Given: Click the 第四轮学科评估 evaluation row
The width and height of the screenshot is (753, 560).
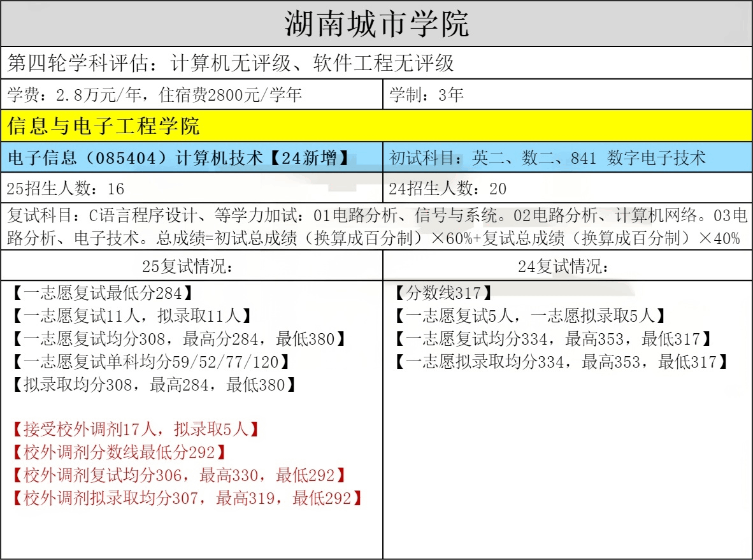Looking at the screenshot, I should point(231,63).
